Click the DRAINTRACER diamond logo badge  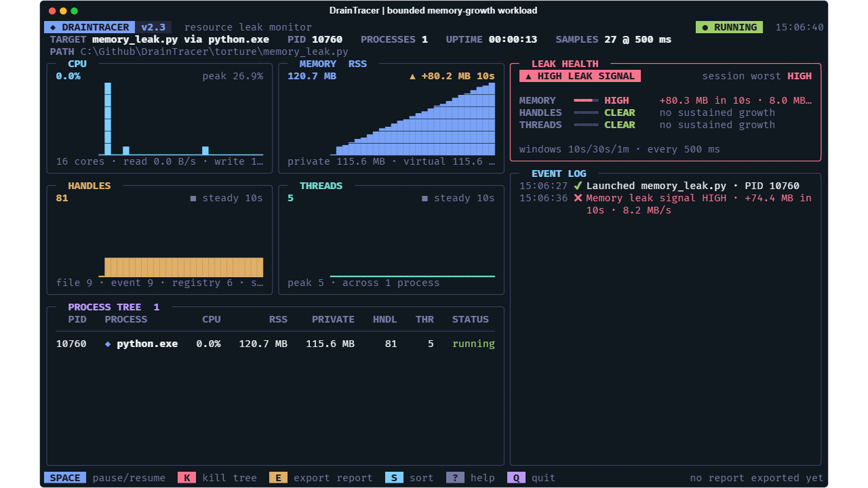click(x=90, y=27)
